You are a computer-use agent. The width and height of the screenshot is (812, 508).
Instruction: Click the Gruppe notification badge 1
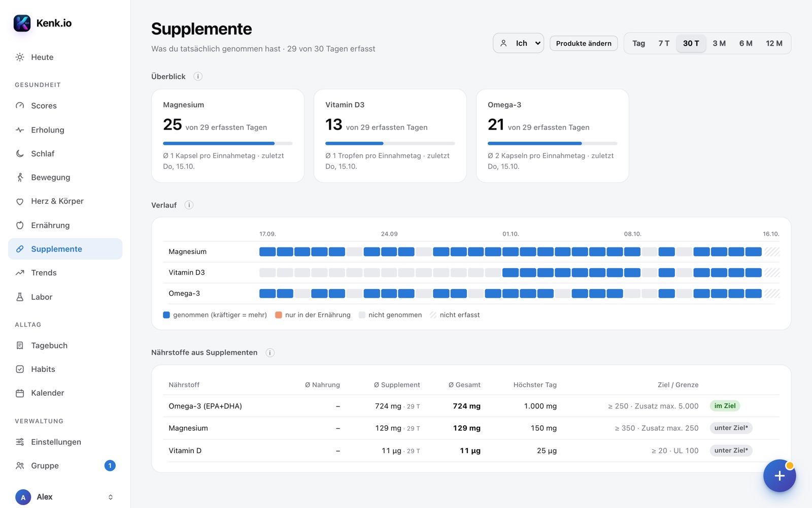(110, 466)
